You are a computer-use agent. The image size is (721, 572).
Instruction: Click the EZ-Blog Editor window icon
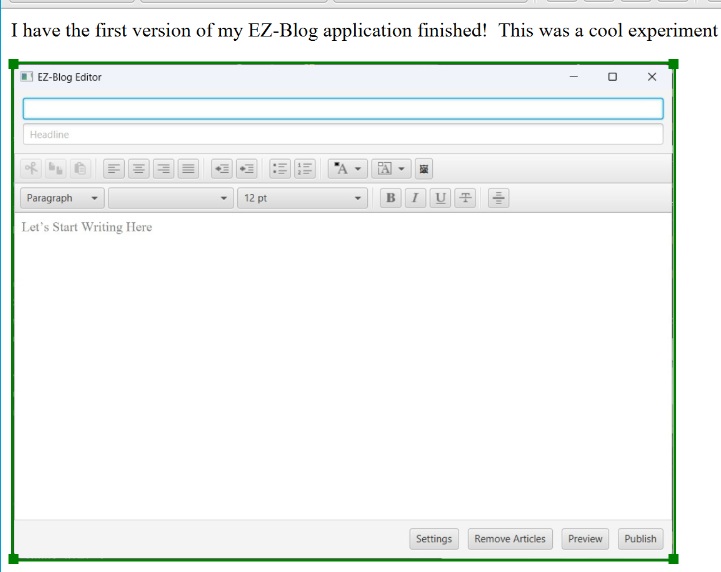(x=27, y=77)
